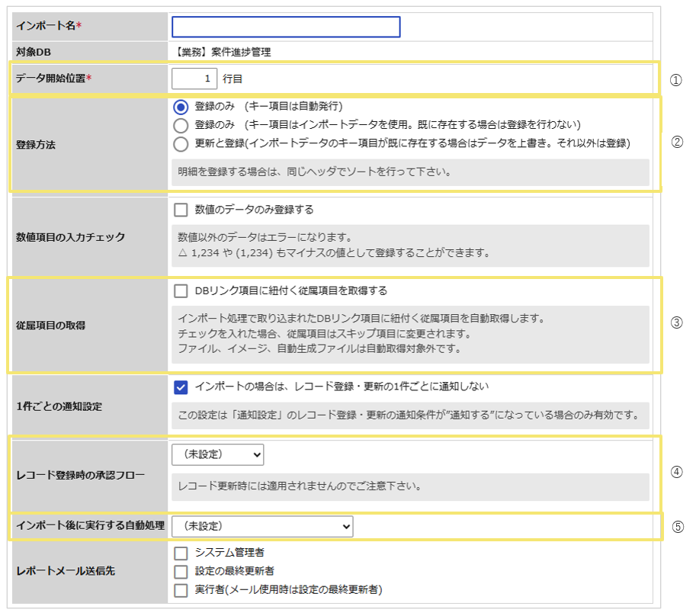The height and width of the screenshot is (616, 696).
Task: Click the 登録方法 row label
Action: click(36, 145)
